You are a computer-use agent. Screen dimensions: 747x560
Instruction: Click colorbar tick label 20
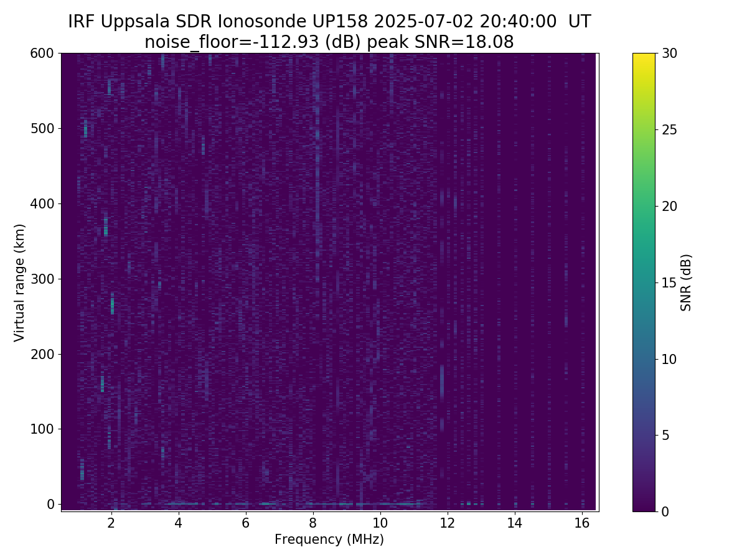[669, 206]
